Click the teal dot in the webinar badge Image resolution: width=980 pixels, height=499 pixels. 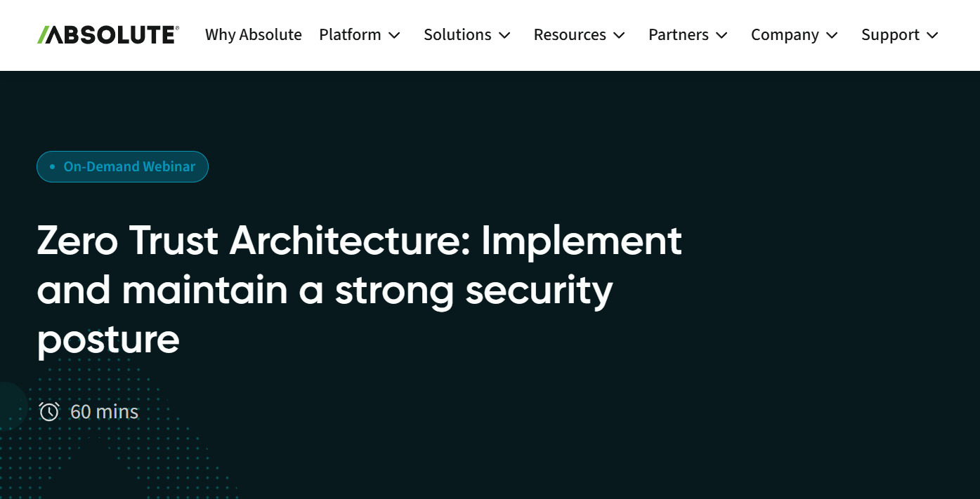[52, 166]
